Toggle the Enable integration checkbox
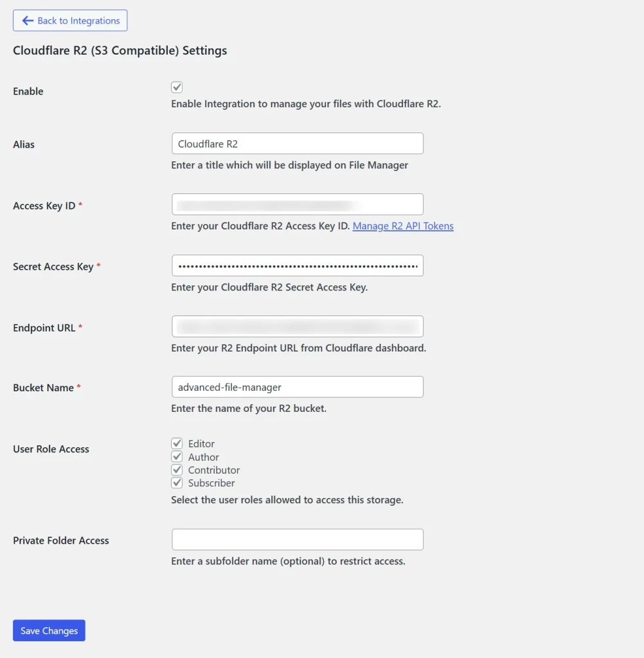This screenshot has width=644, height=658. click(x=177, y=87)
